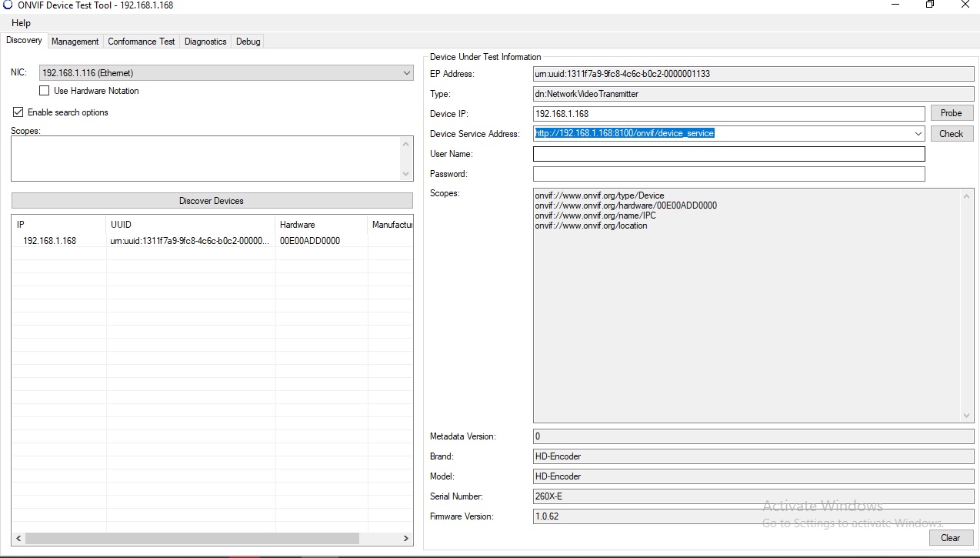This screenshot has width=980, height=558.
Task: Click inside the left Scopes text box
Action: [x=206, y=159]
